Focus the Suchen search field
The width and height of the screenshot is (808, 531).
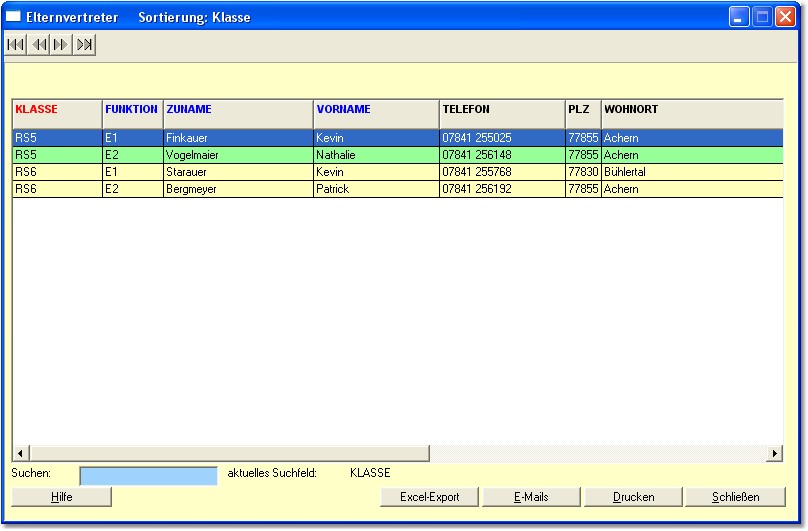pos(148,476)
